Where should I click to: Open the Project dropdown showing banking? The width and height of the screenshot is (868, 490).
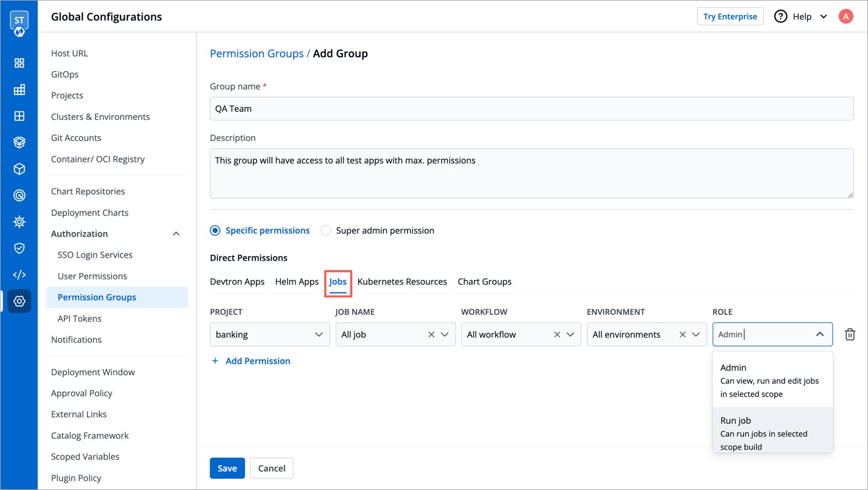click(x=269, y=335)
